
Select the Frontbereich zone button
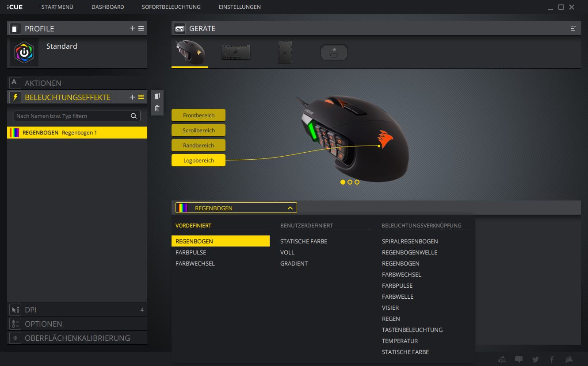[199, 115]
